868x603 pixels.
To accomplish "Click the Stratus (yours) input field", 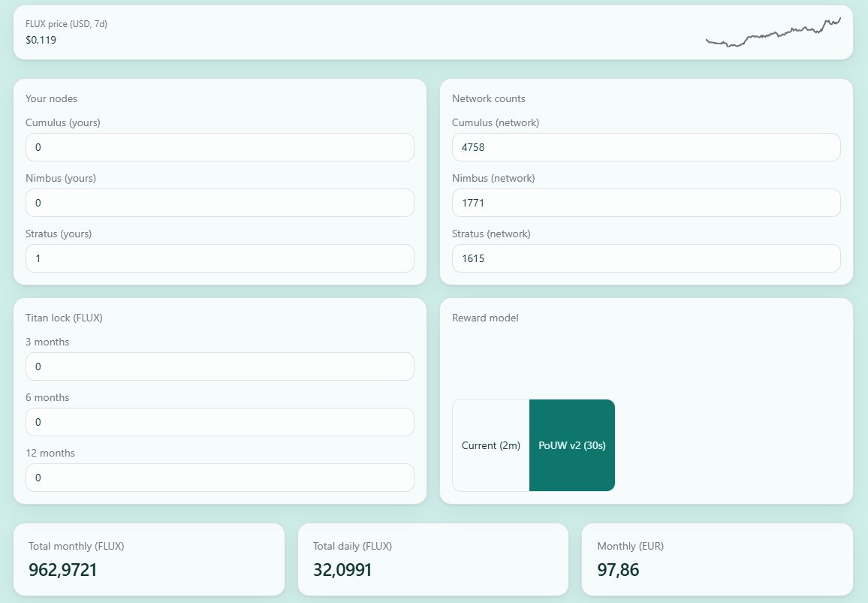I will pyautogui.click(x=220, y=258).
